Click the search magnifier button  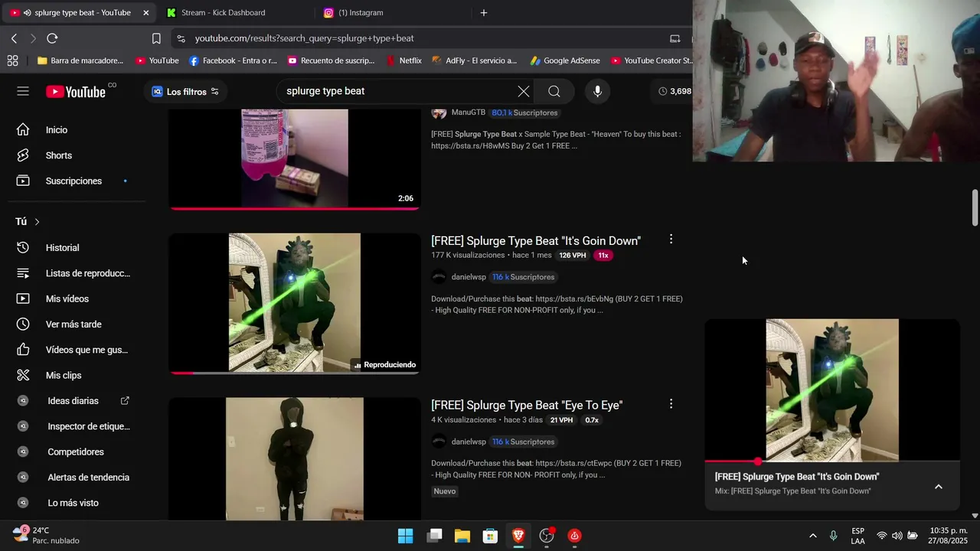tap(554, 91)
